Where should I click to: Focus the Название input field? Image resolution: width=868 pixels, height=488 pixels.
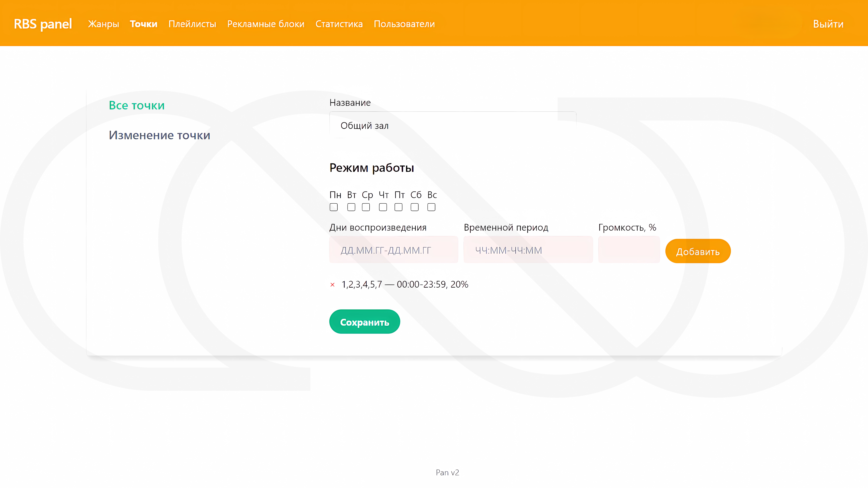tap(452, 125)
